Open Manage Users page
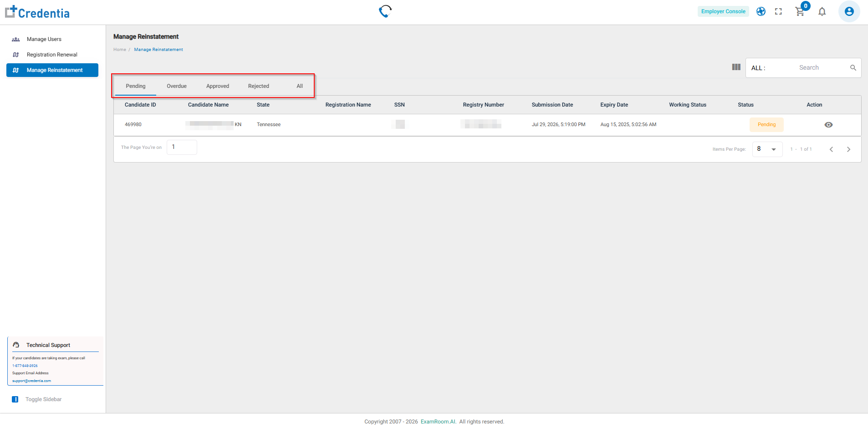Image resolution: width=868 pixels, height=428 pixels. 44,39
